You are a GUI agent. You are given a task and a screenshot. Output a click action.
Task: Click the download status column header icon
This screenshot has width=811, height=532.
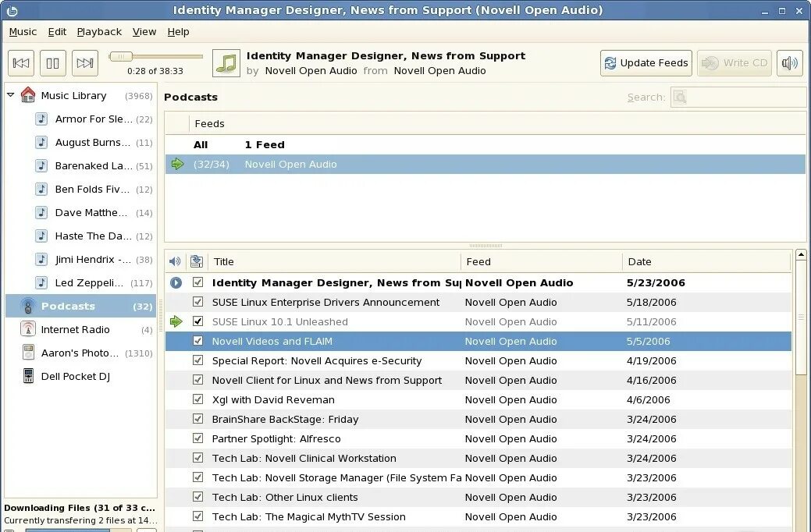tap(197, 261)
